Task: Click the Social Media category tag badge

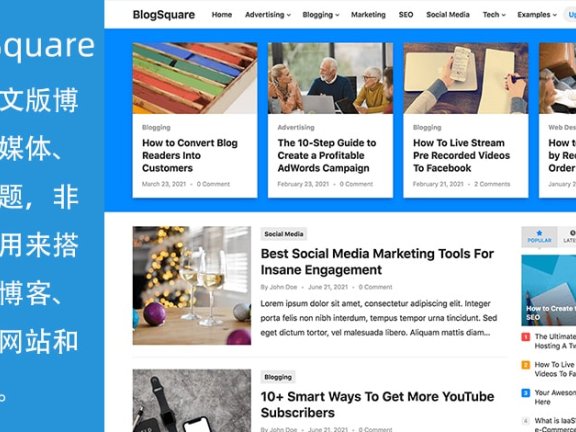Action: [284, 234]
